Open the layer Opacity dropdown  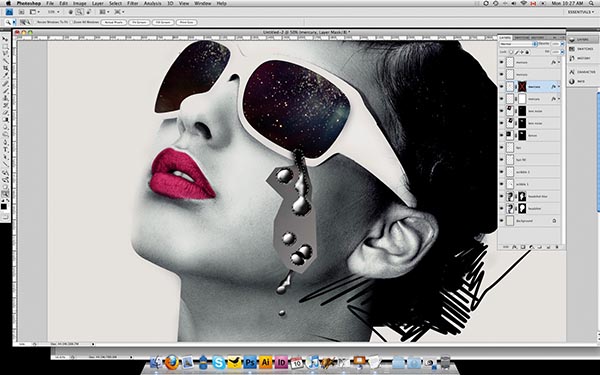[562, 44]
